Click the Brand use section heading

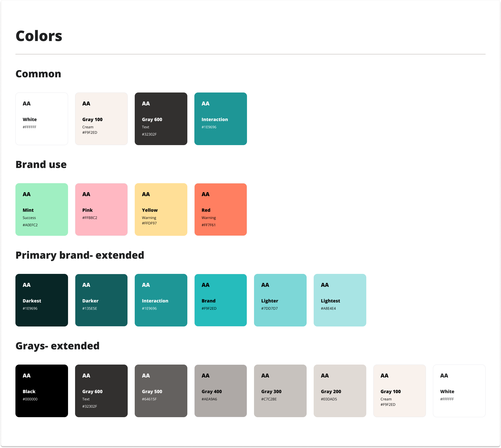click(x=41, y=164)
